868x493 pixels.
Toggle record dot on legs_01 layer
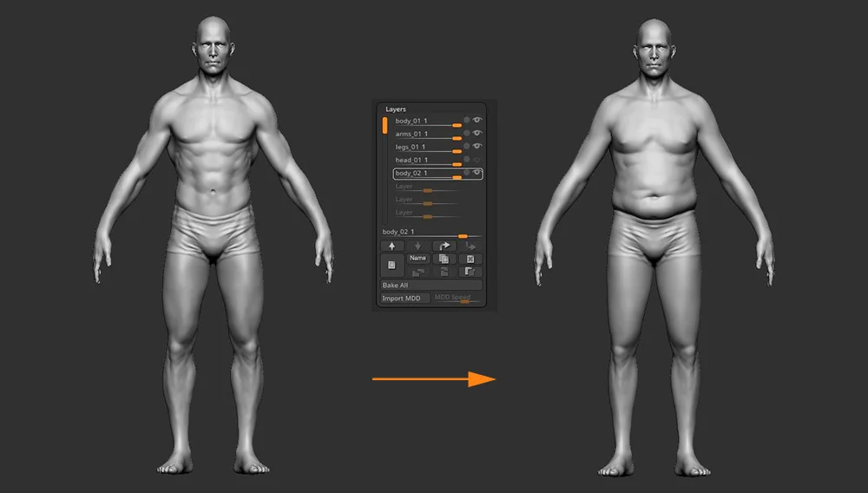tap(467, 146)
